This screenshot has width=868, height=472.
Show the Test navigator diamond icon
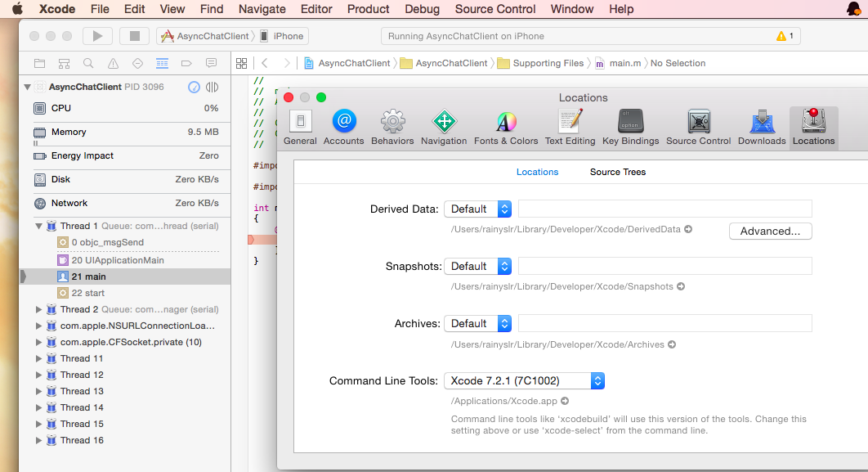tap(138, 63)
